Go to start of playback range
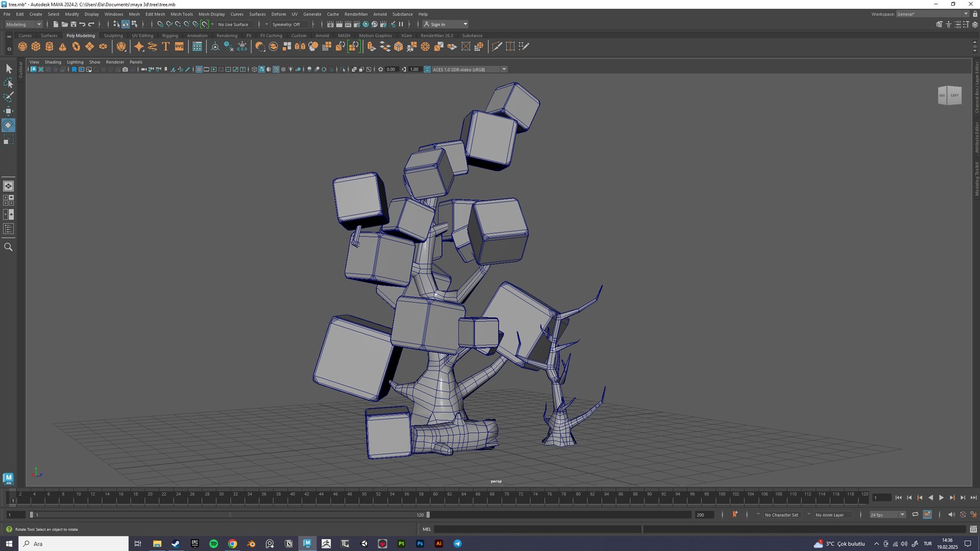The width and height of the screenshot is (980, 551). point(898,498)
